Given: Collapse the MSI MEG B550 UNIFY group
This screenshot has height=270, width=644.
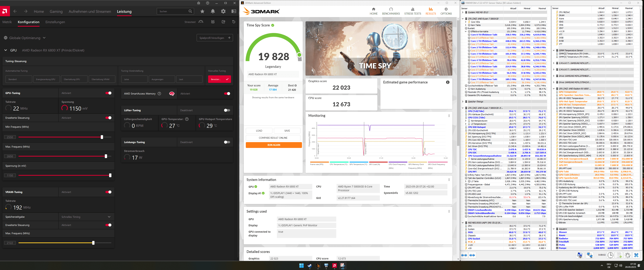Looking at the screenshot, I should (463, 223).
